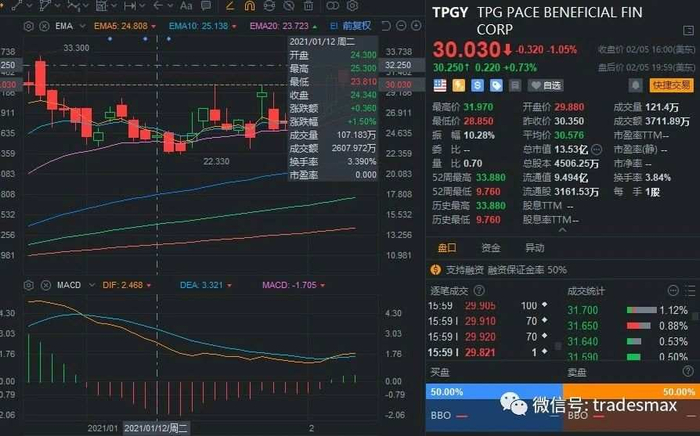Toggle magnet snap mode
Image resolution: width=700 pixels, height=436 pixels.
coord(250,5)
